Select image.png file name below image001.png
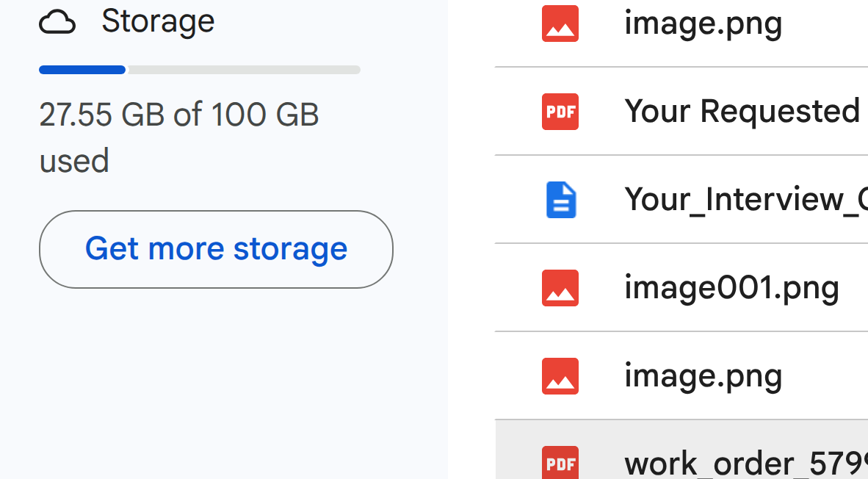Viewport: 868px width, 479px height. point(703,377)
